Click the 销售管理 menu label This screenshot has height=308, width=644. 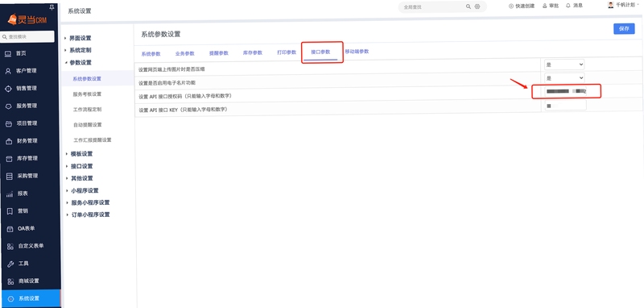tap(27, 89)
